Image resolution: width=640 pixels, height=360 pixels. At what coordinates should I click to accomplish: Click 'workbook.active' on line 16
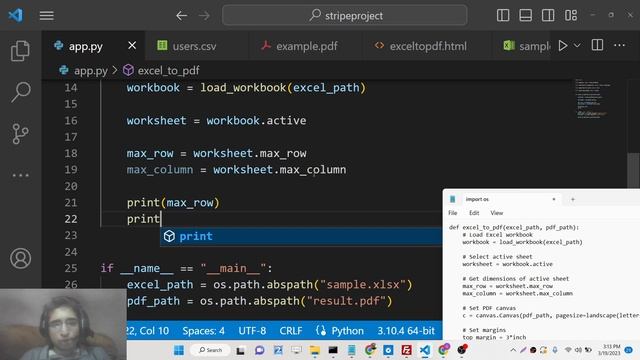point(256,121)
